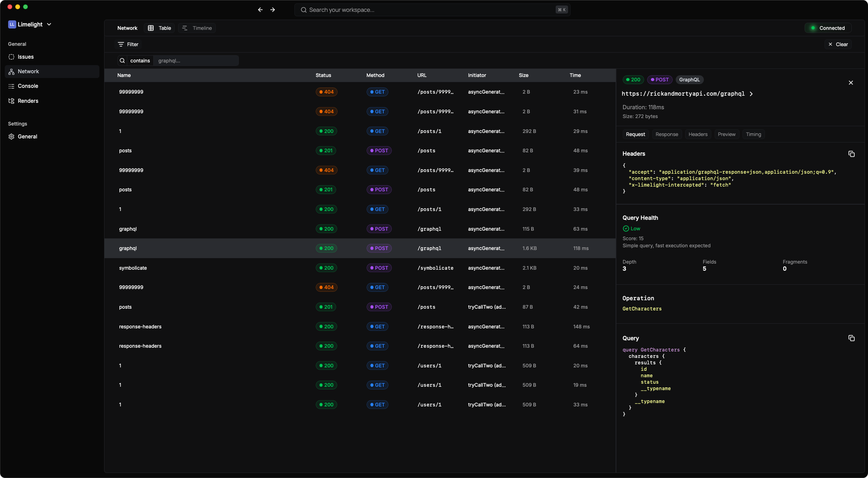Click the back navigation arrow
The image size is (868, 478).
tap(260, 9)
